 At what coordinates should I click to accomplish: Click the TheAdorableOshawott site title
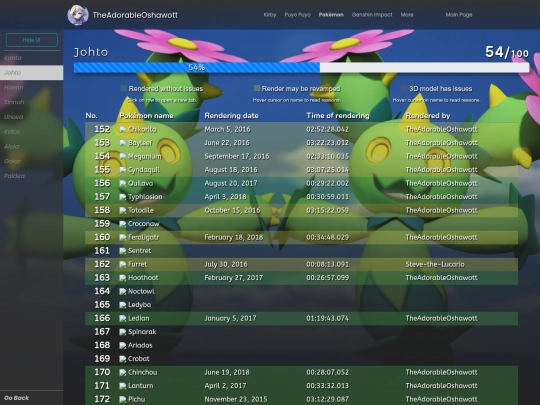[135, 15]
